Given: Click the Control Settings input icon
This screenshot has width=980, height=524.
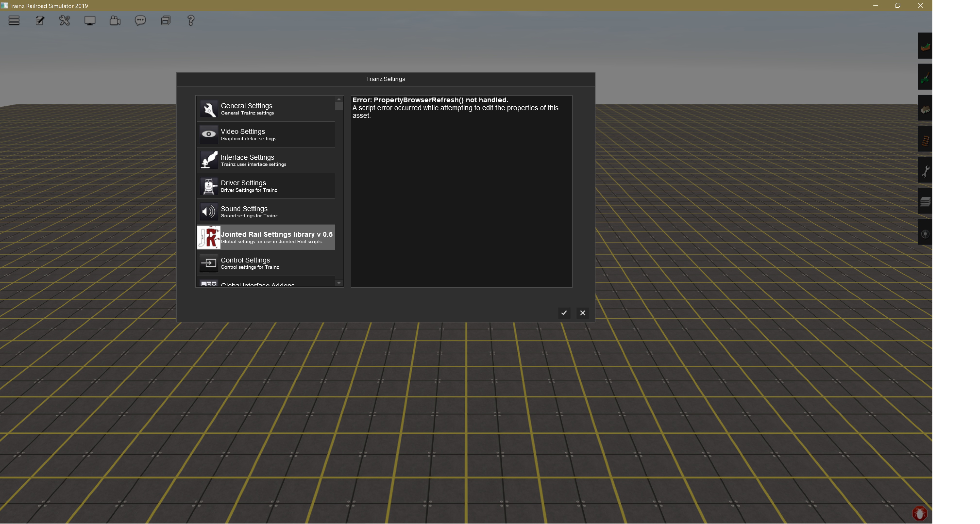Looking at the screenshot, I should point(209,263).
